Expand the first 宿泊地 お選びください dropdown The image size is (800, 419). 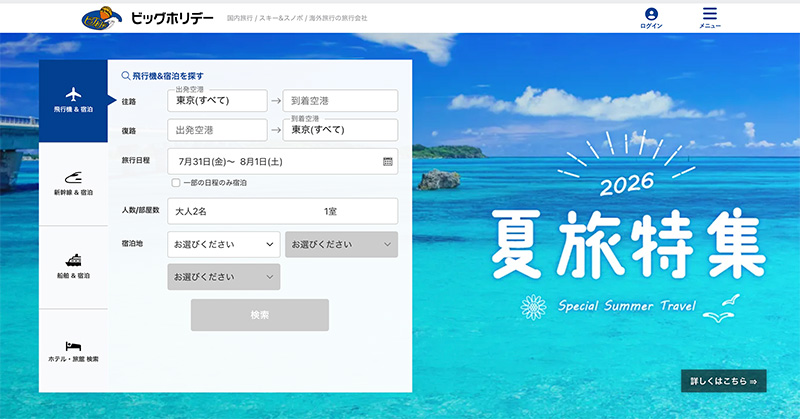click(x=223, y=244)
